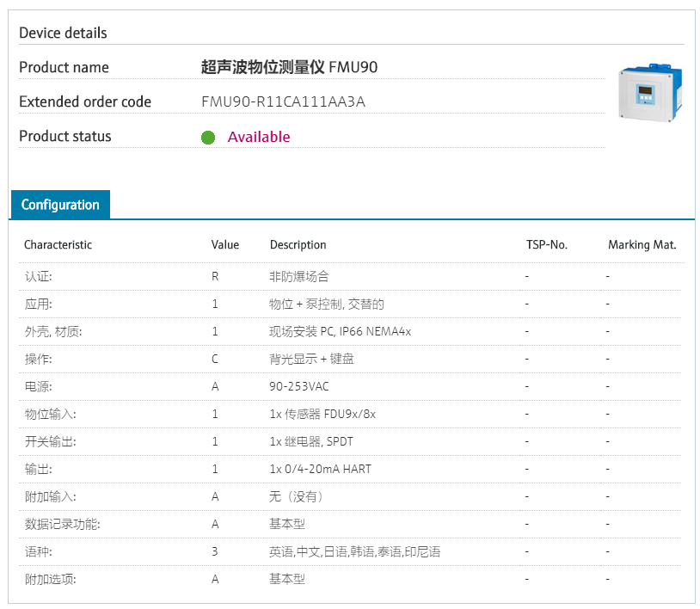This screenshot has width=700, height=609.
Task: Click the FMU90 product thumbnail image
Action: (650, 92)
